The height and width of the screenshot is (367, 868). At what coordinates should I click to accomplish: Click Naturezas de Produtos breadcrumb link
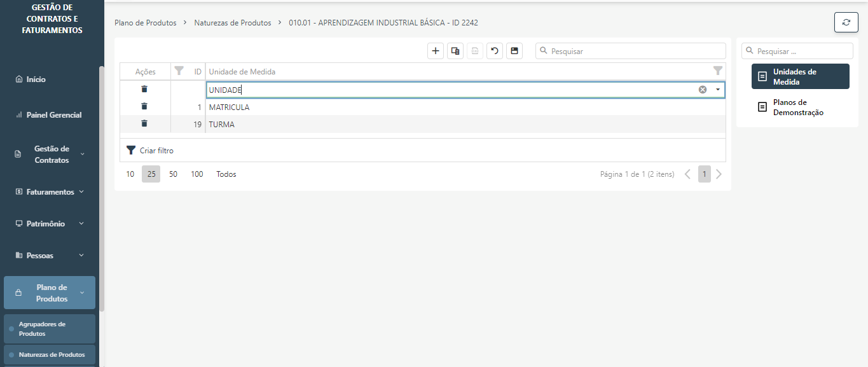(233, 23)
